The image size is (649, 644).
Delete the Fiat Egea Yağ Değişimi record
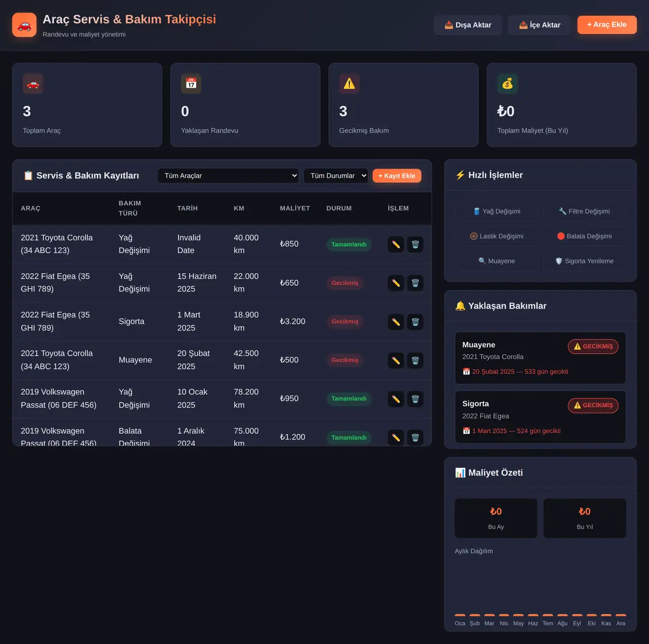(x=415, y=283)
